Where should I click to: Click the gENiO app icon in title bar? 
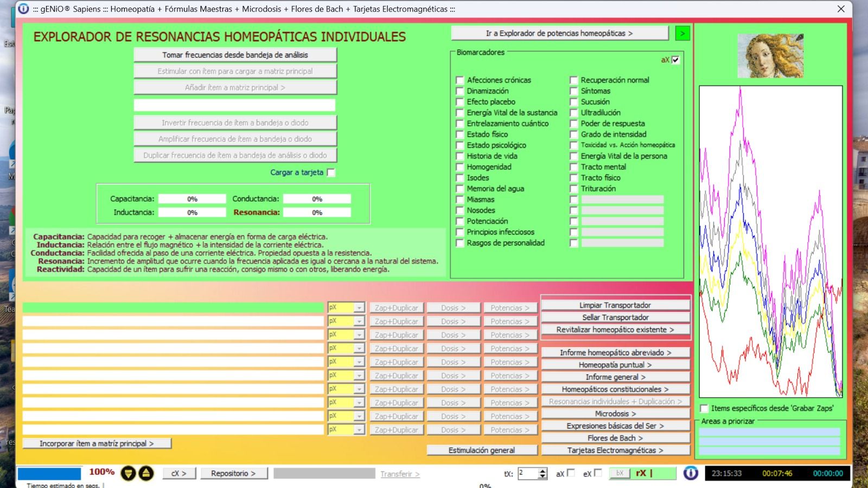23,9
